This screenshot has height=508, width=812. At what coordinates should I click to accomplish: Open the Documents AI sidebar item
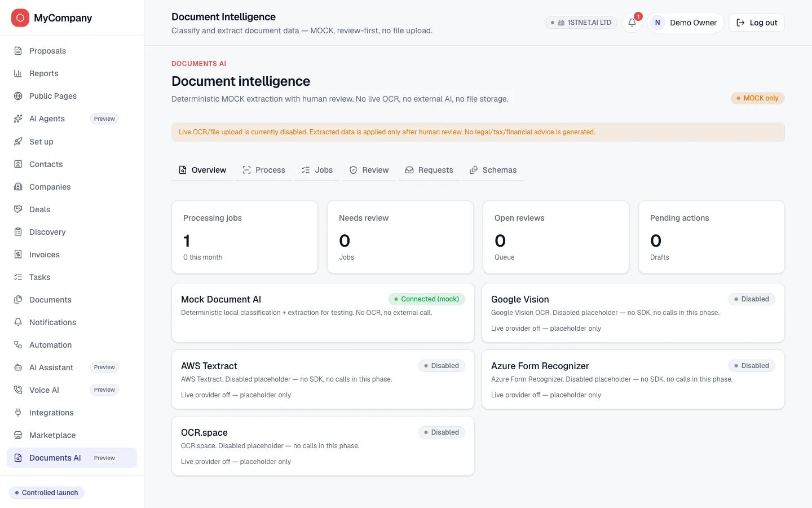coord(72,458)
